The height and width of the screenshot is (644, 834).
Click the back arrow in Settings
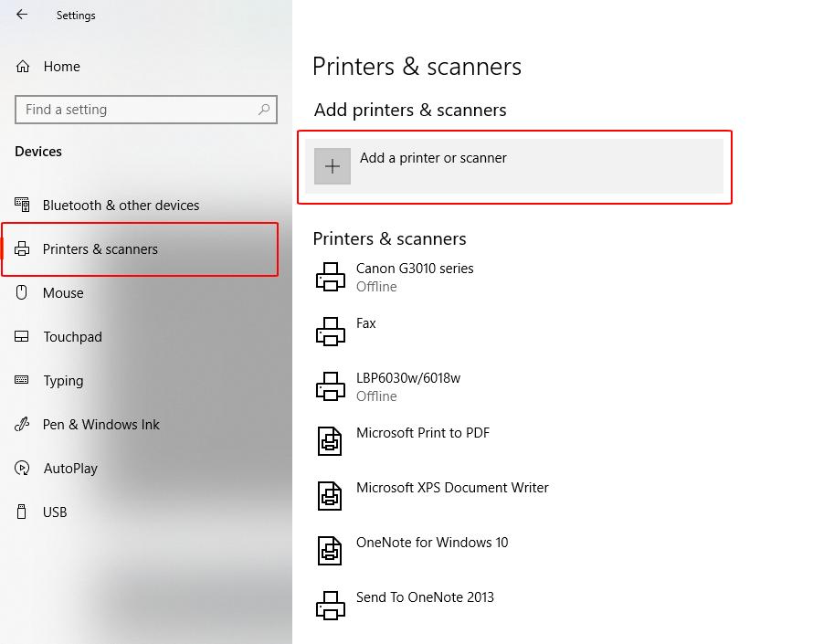click(x=22, y=15)
